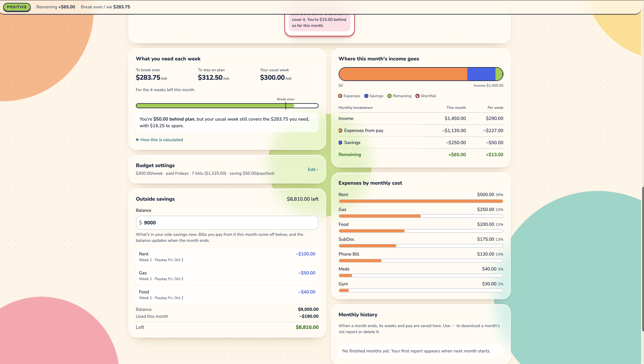Click the Phone Bill $130.00 expense bar
The height and width of the screenshot is (364, 644).
(x=421, y=260)
